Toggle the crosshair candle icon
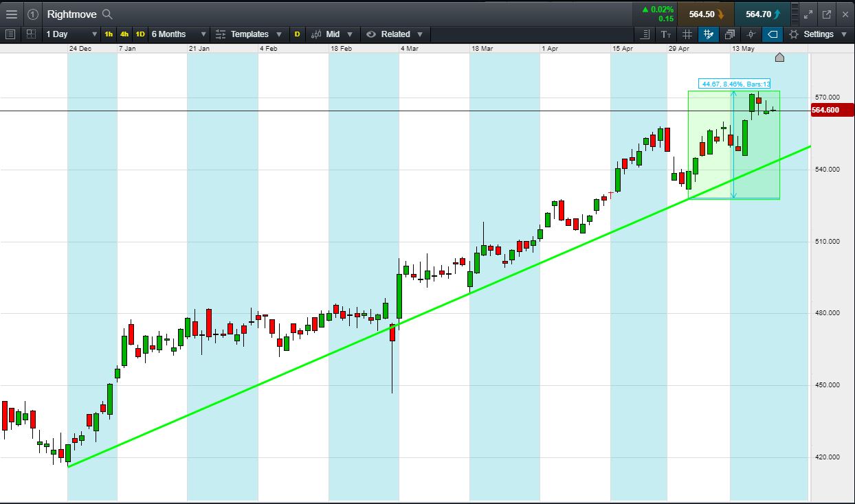Screen dimensions: 855x504 pyautogui.click(x=751, y=34)
